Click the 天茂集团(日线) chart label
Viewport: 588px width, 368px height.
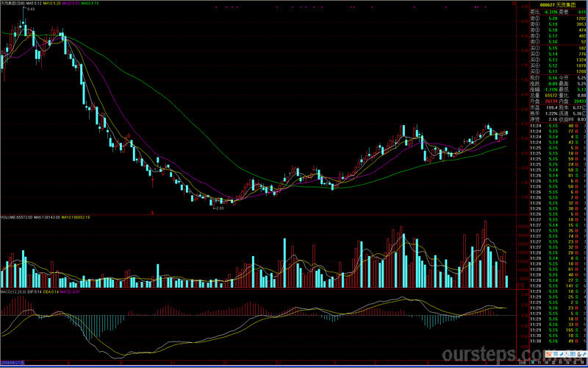tap(12, 3)
